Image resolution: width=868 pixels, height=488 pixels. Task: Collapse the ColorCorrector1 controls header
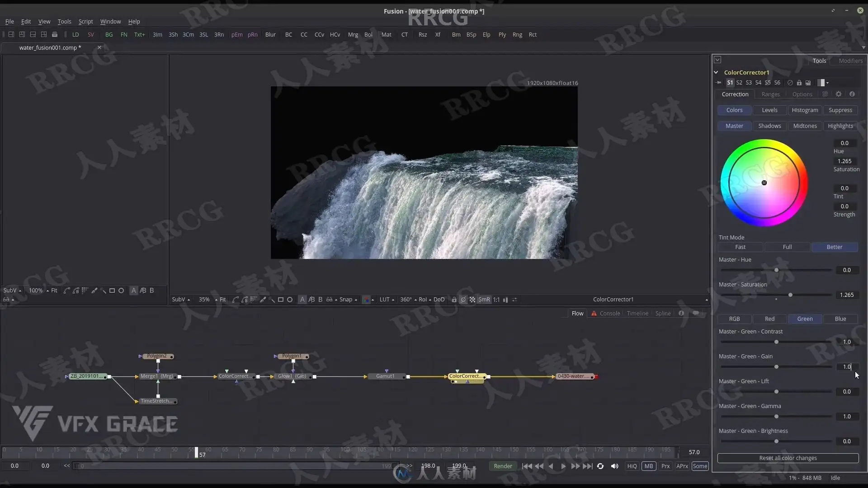tap(716, 72)
